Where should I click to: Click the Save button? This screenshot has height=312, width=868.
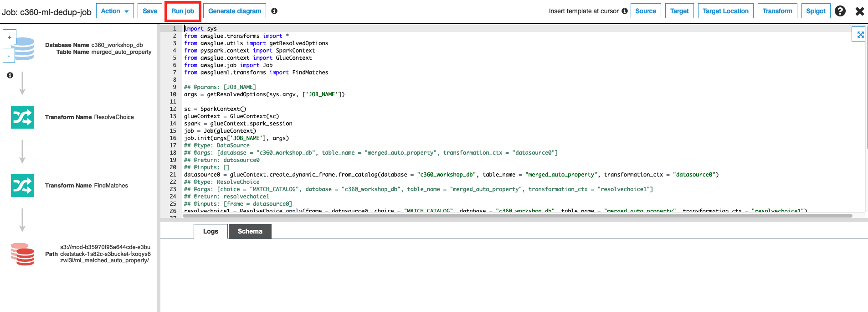pyautogui.click(x=150, y=11)
